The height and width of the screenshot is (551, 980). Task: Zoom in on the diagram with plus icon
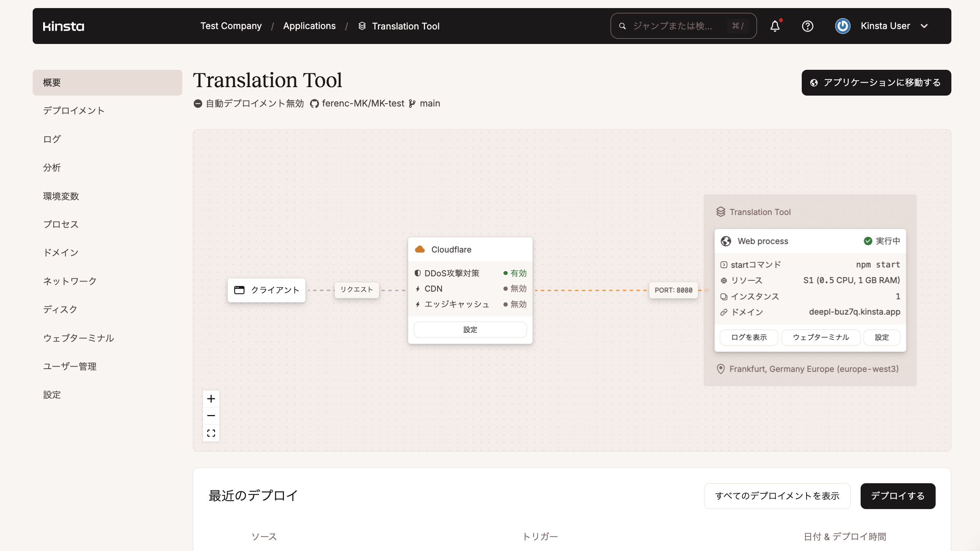pyautogui.click(x=211, y=399)
